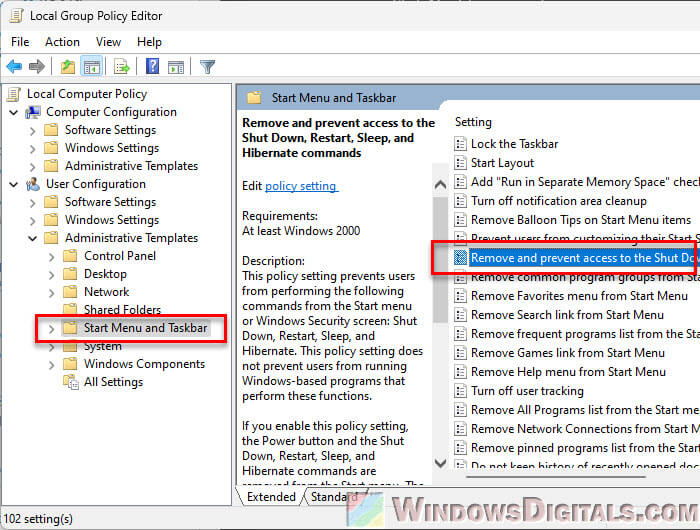Select Remove pinned programs list setting
Screen dimensions: 700x530
click(x=585, y=448)
